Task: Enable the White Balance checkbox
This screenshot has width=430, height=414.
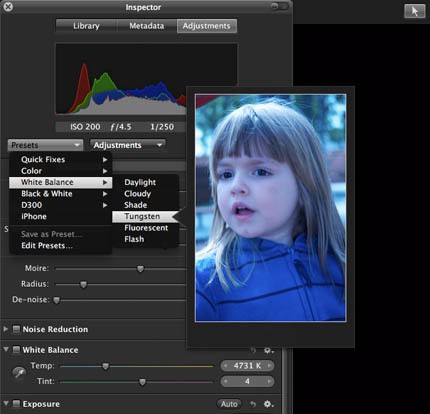Action: click(16, 350)
